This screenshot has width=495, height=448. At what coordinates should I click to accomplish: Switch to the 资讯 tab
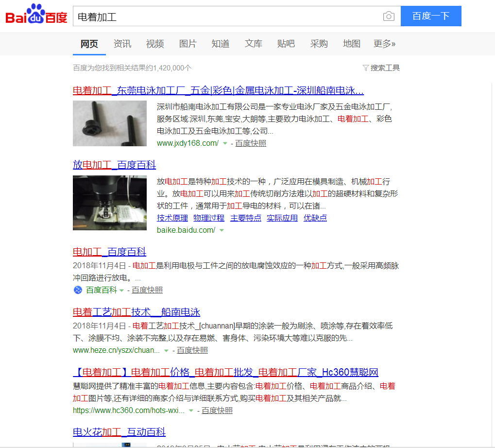122,44
